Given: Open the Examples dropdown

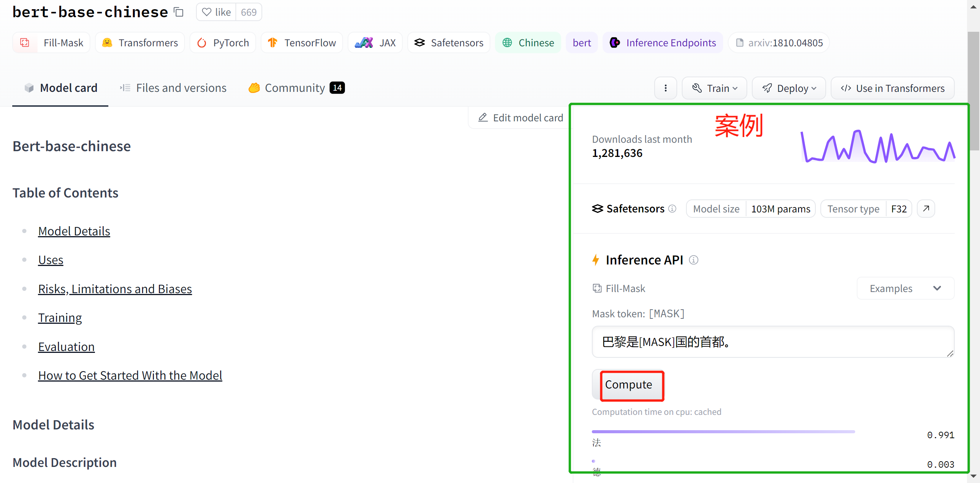Looking at the screenshot, I should coord(905,288).
